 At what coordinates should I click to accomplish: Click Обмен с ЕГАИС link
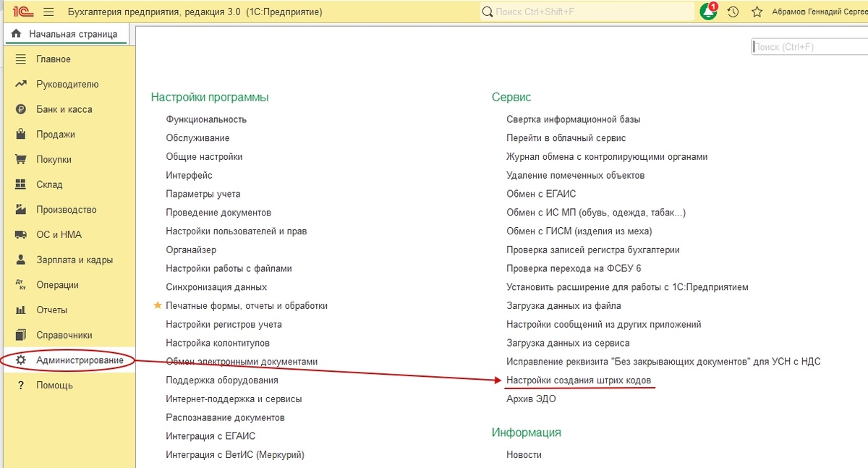(x=541, y=194)
